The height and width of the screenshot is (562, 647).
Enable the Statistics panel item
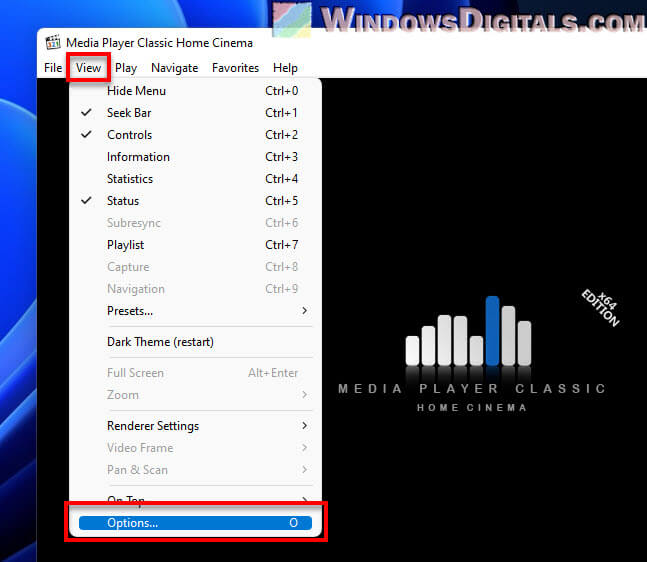point(196,179)
